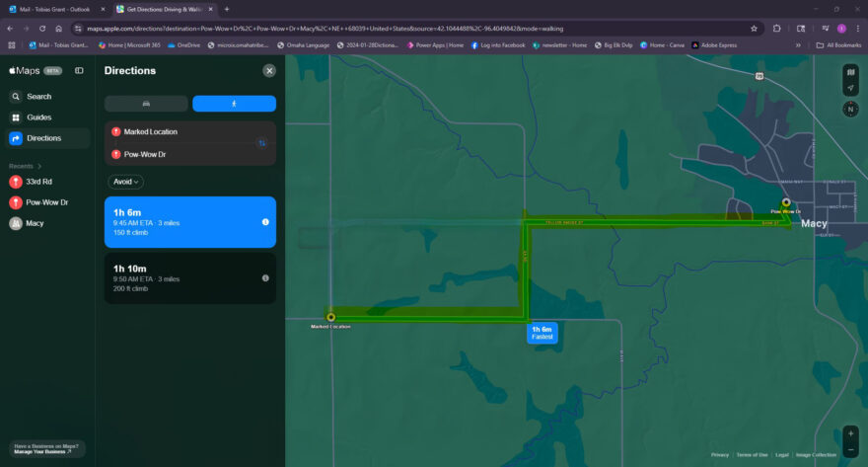This screenshot has height=467, width=868.
Task: Open the apps grid in bookmarks bar
Action: (12, 45)
